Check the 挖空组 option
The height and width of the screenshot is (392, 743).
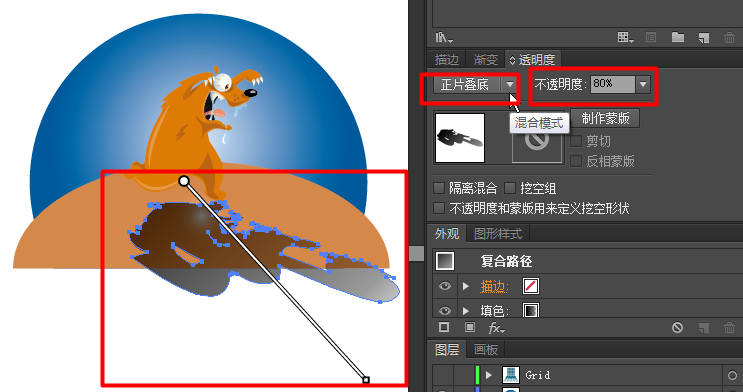click(x=510, y=188)
